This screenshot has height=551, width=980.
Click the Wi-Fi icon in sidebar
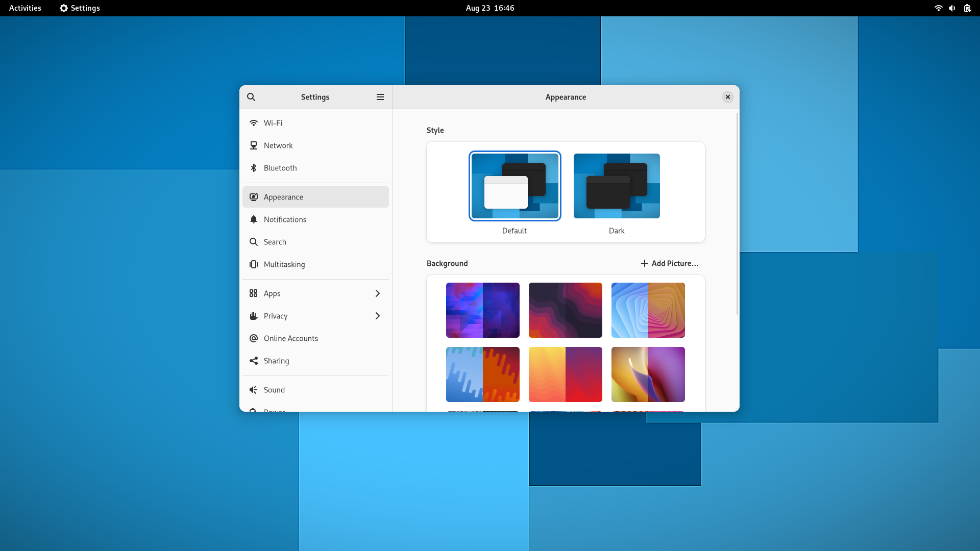(x=254, y=123)
